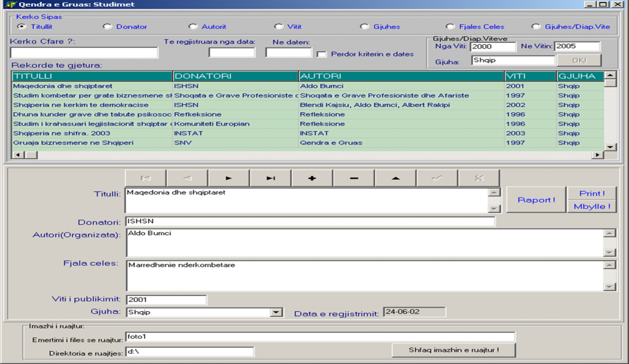Click the 'Shoqata e Grave Profesioniste dhe Afariste' author cell

click(x=402, y=95)
